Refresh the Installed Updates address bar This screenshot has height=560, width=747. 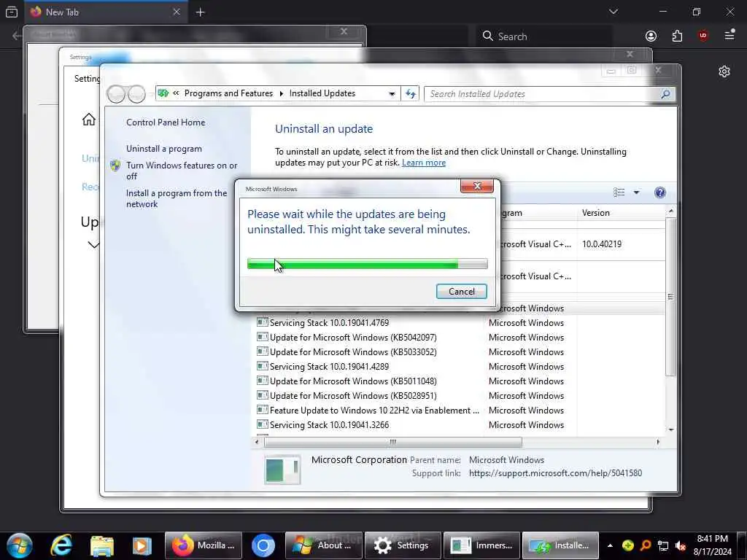pyautogui.click(x=410, y=94)
